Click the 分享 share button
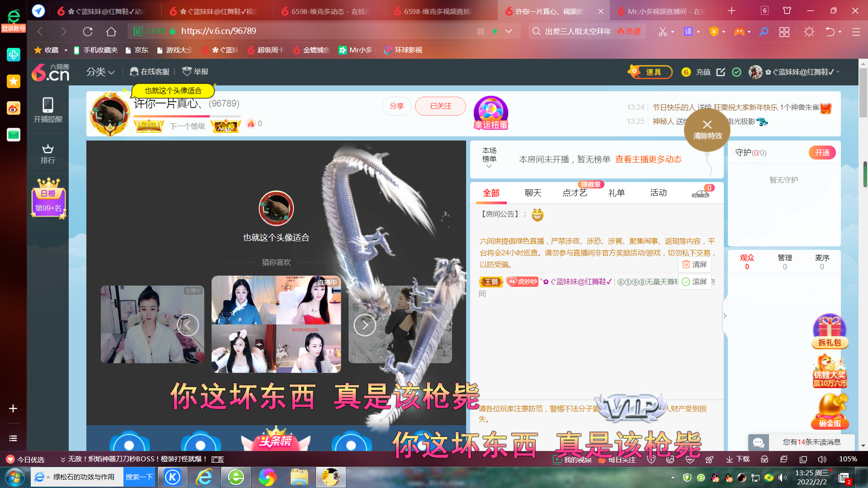 (396, 106)
